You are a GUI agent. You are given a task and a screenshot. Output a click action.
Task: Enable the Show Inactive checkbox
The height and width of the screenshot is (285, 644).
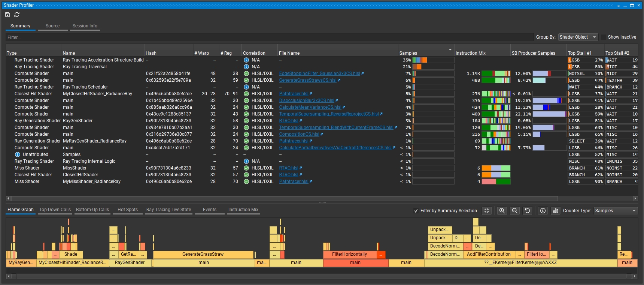(604, 37)
